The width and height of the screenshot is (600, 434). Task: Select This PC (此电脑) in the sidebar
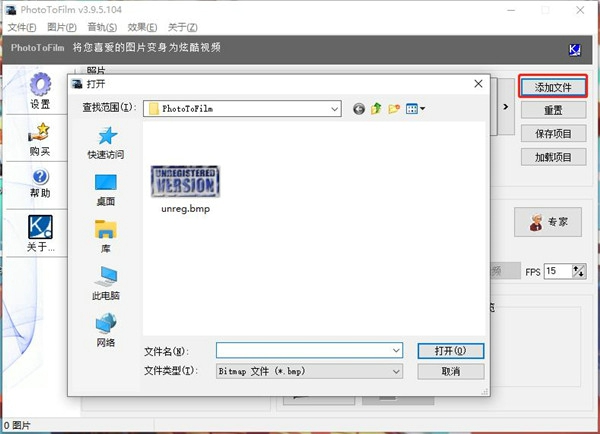coord(106,277)
